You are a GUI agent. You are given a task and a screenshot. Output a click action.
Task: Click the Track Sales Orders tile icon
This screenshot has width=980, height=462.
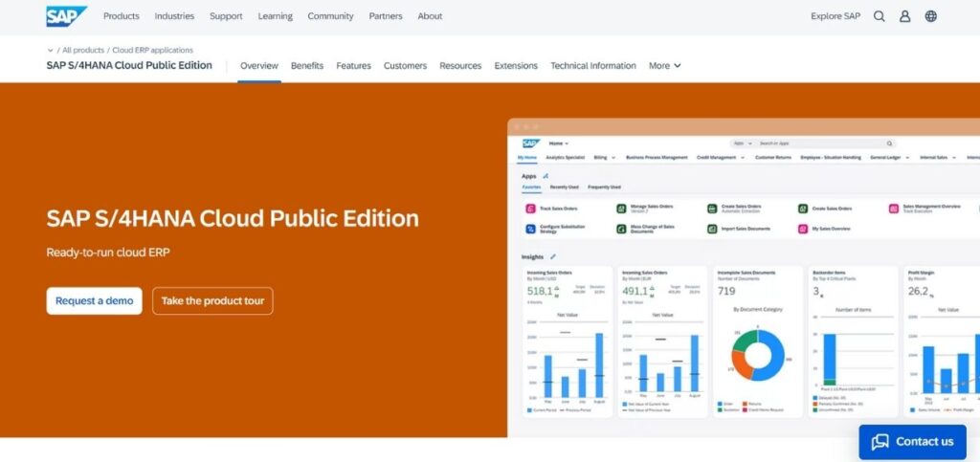click(530, 209)
